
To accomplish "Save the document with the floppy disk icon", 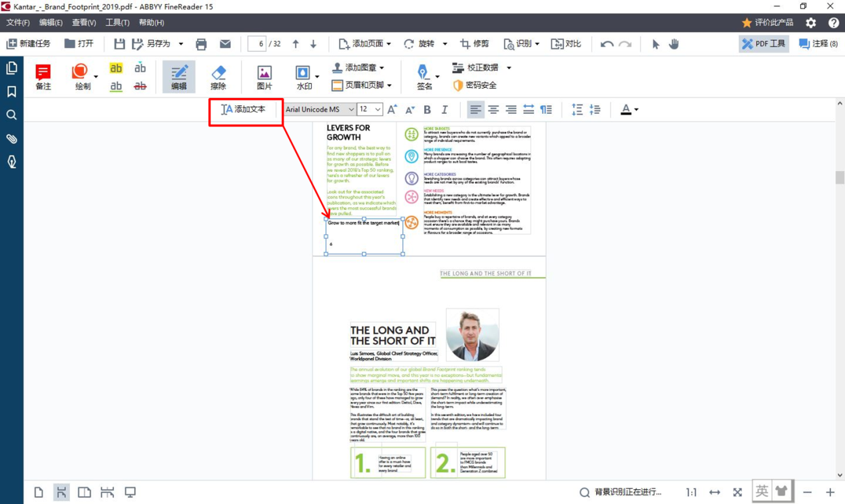I will point(119,44).
